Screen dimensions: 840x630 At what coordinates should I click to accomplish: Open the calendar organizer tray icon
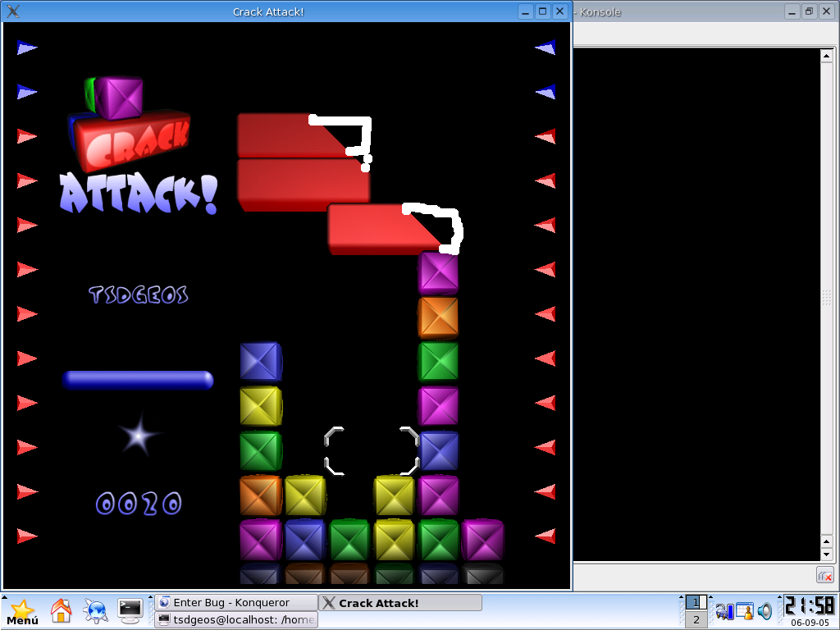pos(745,611)
